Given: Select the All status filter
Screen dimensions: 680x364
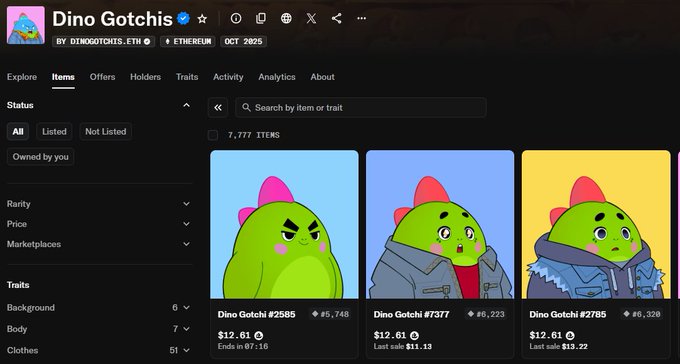Looking at the screenshot, I should 18,131.
